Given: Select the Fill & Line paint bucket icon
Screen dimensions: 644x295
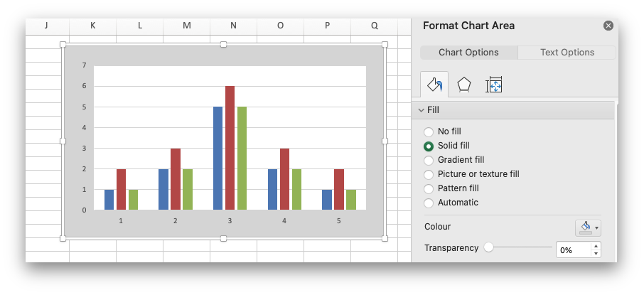Looking at the screenshot, I should click(x=434, y=85).
